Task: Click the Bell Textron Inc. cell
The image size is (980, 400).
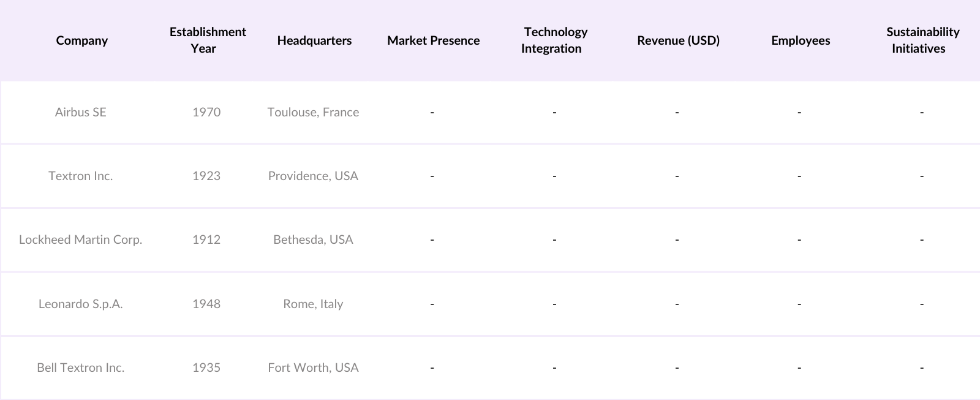Action: point(81,368)
